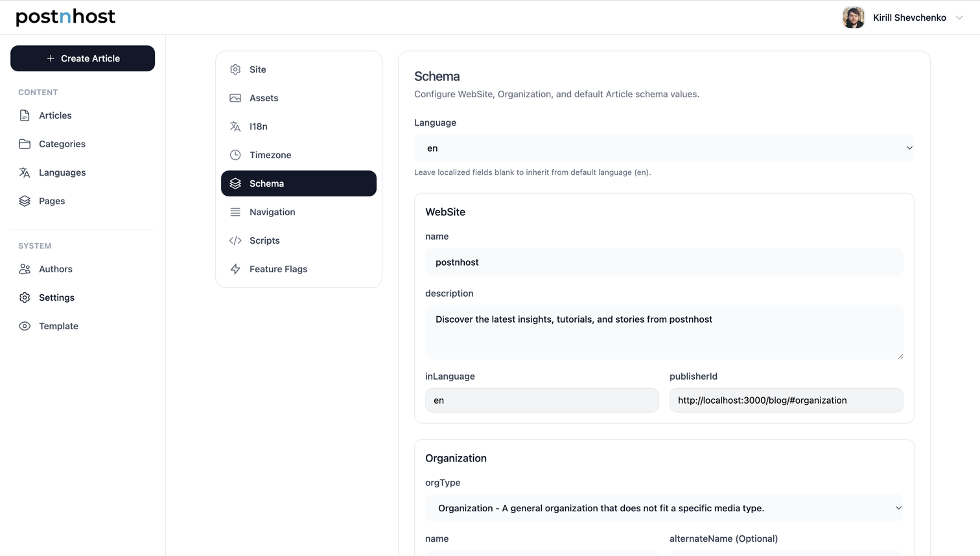
Task: Click the Create Article button
Action: 83,58
